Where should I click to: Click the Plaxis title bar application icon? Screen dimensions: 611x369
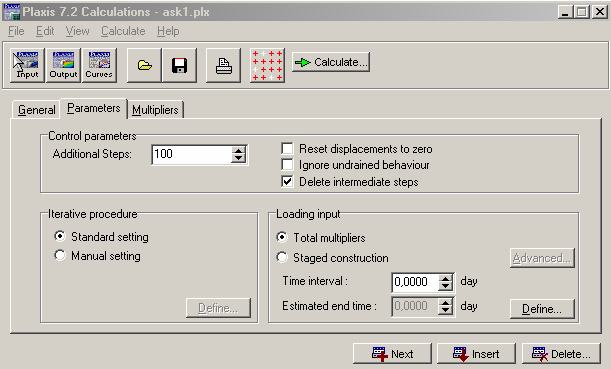[x=11, y=12]
